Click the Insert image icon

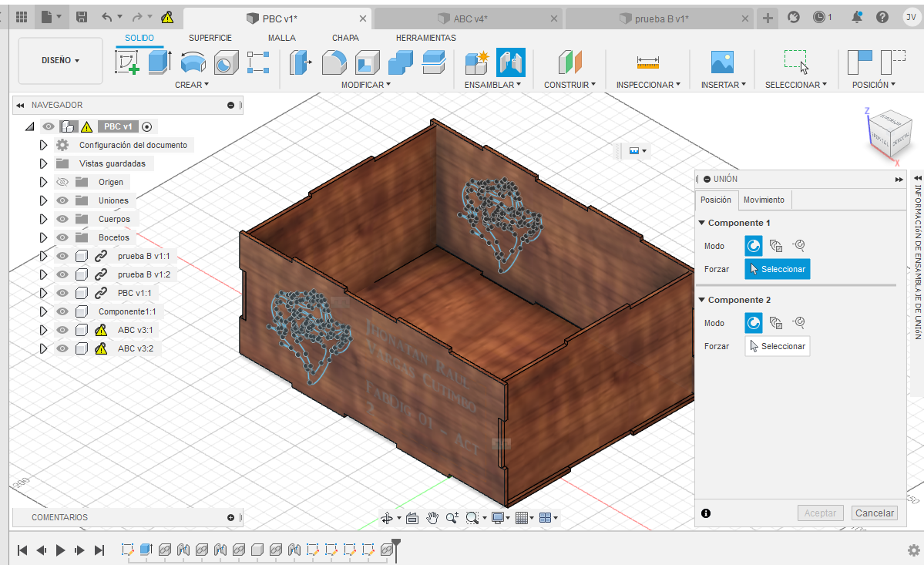pos(722,62)
